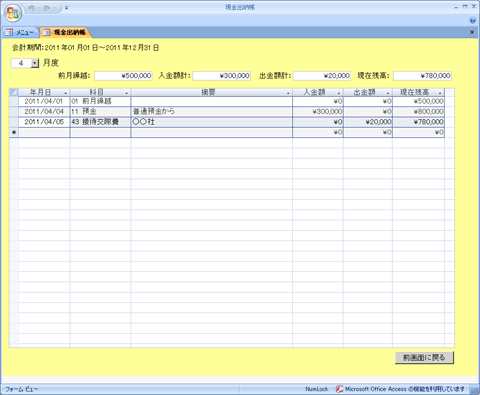Image resolution: width=480 pixels, height=395 pixels.
Task: Click the Microsoft Office Access status icon
Action: coord(339,389)
